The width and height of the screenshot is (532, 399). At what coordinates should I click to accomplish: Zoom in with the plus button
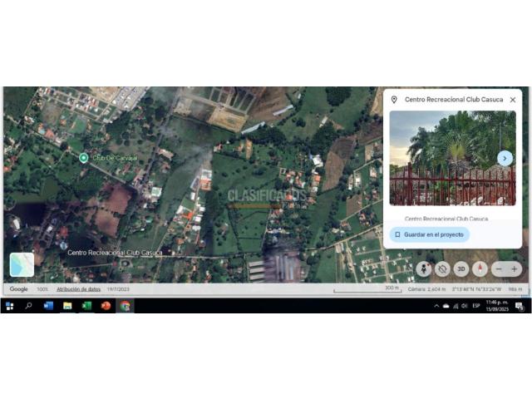pos(515,268)
